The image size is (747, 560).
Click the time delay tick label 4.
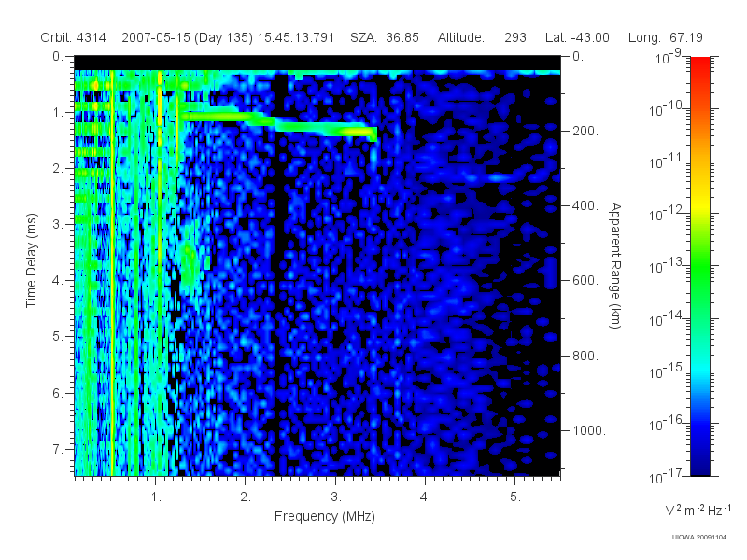(57, 281)
